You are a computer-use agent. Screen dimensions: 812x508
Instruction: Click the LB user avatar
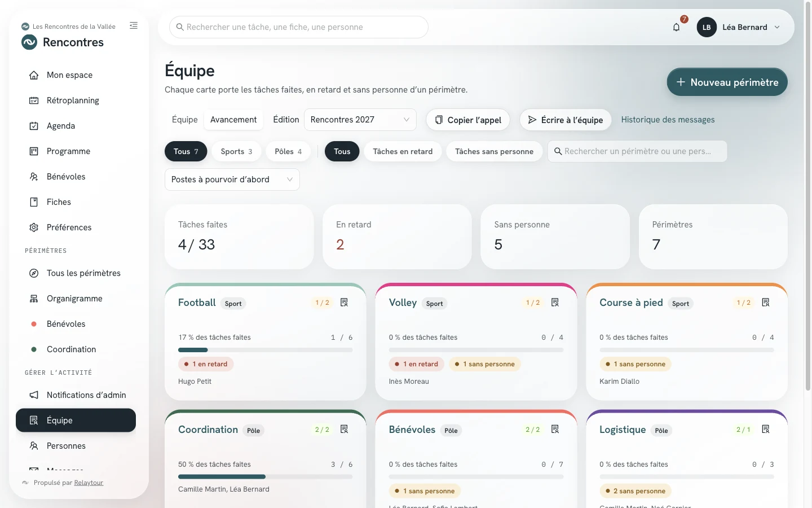[x=707, y=27]
